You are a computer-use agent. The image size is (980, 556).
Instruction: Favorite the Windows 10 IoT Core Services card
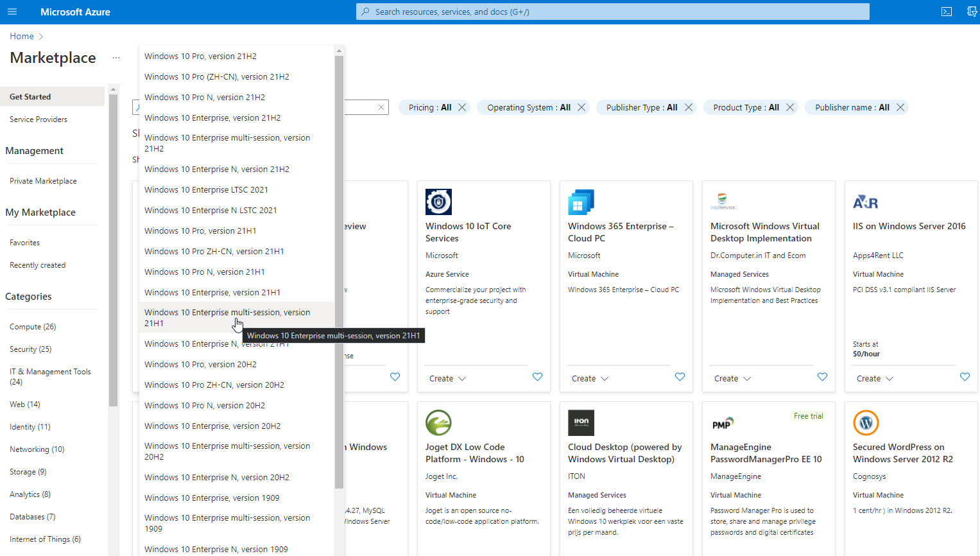[537, 377]
